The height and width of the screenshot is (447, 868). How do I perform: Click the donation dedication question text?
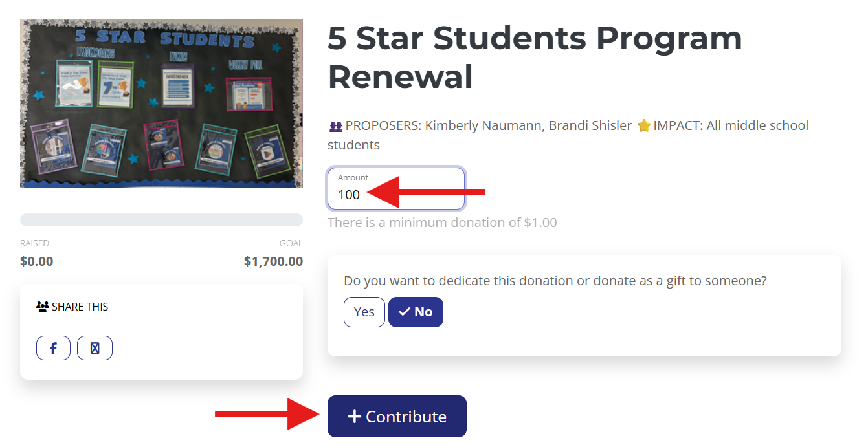tap(555, 281)
